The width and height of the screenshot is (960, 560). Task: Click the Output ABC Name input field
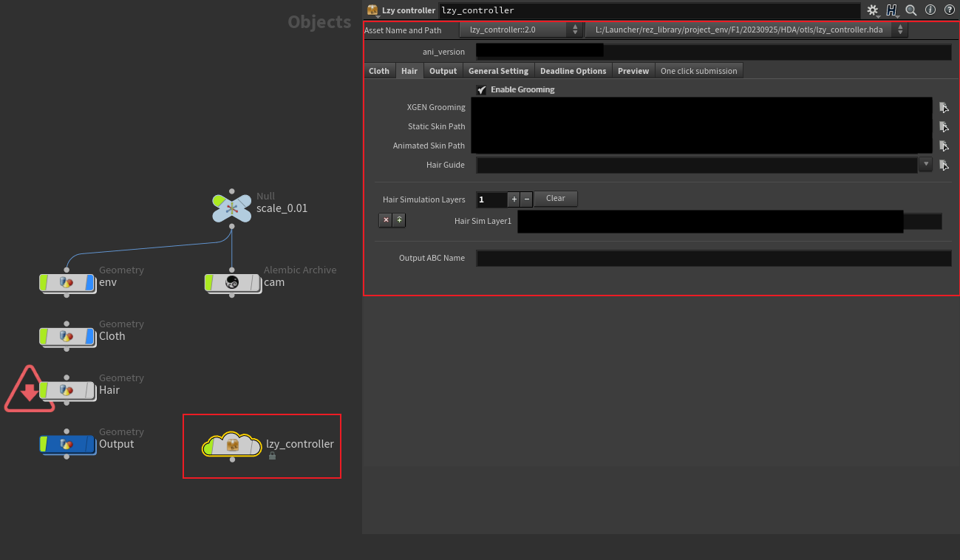[713, 259]
